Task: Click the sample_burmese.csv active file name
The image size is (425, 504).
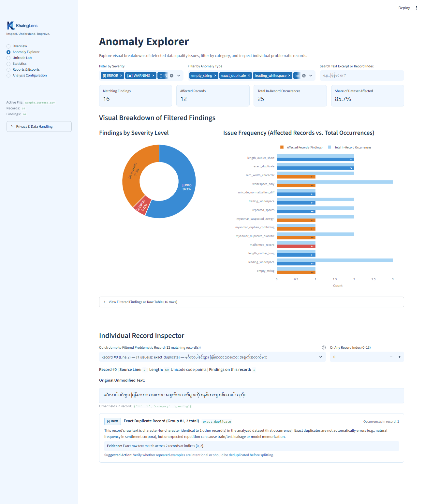Action: (40, 103)
